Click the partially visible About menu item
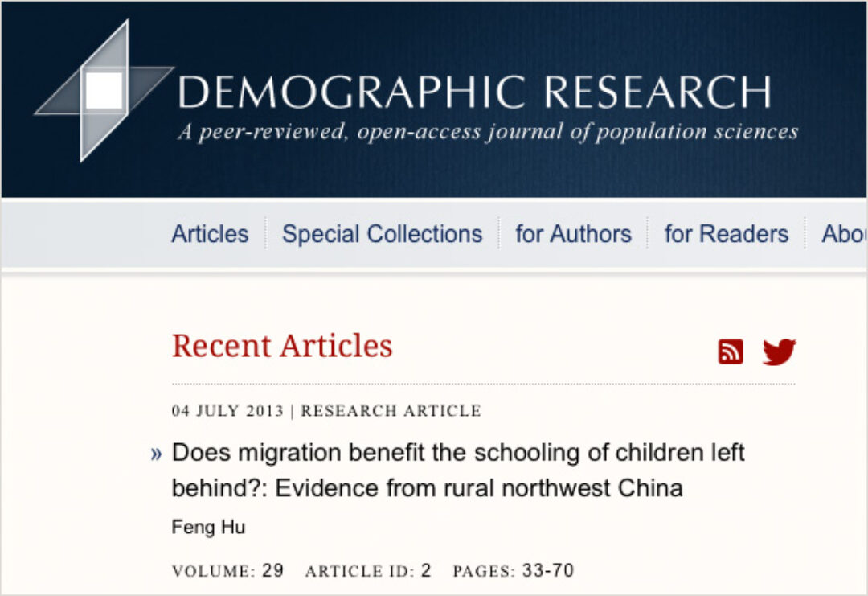Image resolution: width=868 pixels, height=596 pixels. click(x=844, y=234)
